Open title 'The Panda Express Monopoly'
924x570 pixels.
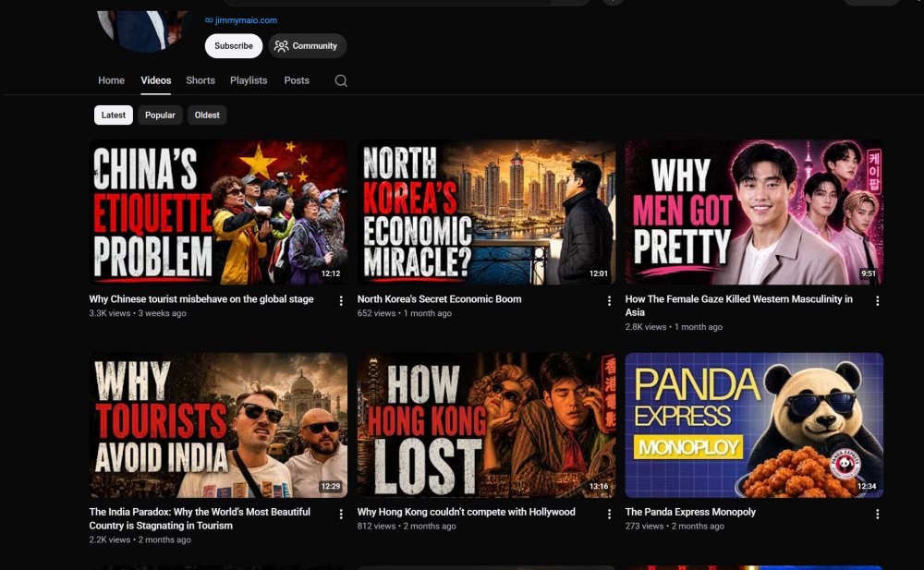pyautogui.click(x=690, y=512)
